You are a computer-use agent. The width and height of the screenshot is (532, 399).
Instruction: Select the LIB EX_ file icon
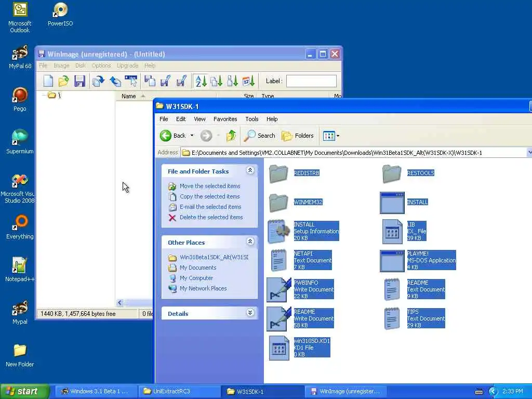[x=392, y=231]
